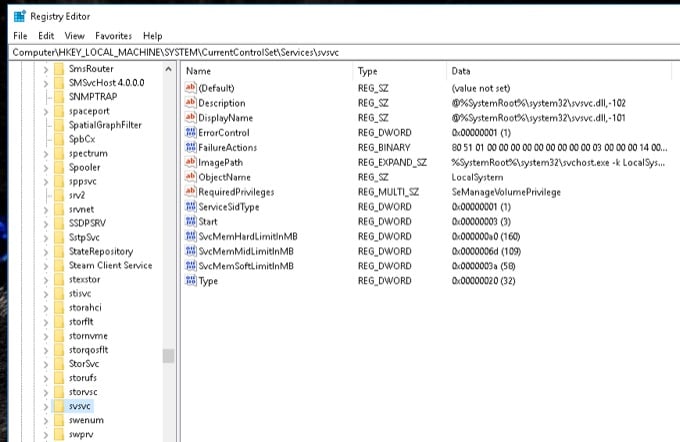Click the REG_EXPAND_SZ type cell
Image resolution: width=680 pixels, height=442 pixels.
point(392,162)
